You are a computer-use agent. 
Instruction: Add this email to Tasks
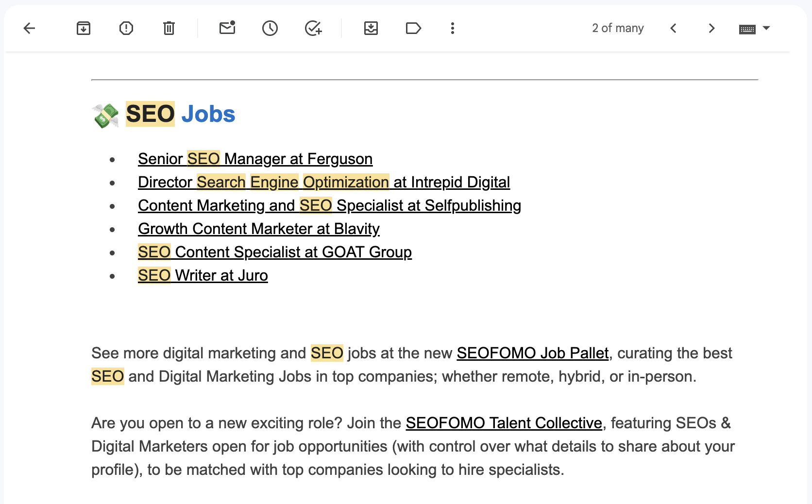(x=313, y=28)
